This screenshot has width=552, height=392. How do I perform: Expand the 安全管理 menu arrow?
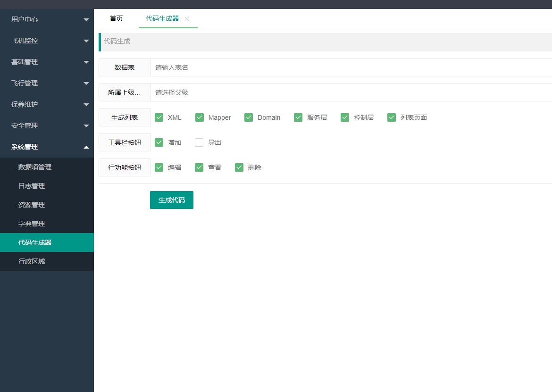[x=86, y=126]
